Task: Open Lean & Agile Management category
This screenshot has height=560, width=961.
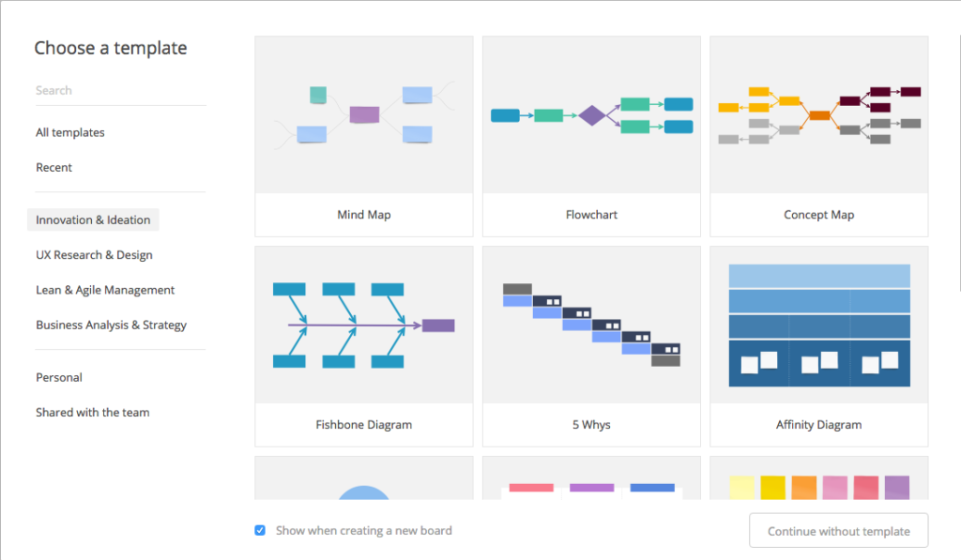Action: [105, 290]
